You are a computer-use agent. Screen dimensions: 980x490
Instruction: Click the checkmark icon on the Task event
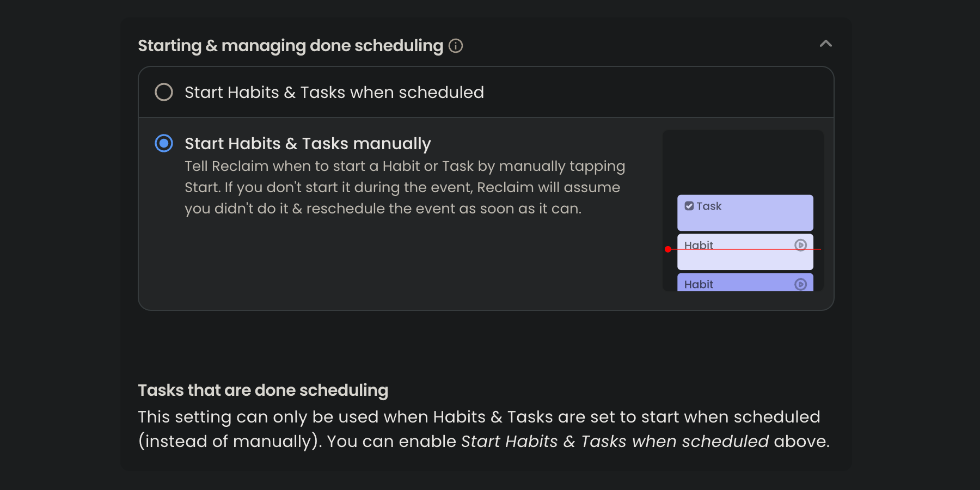(x=689, y=206)
